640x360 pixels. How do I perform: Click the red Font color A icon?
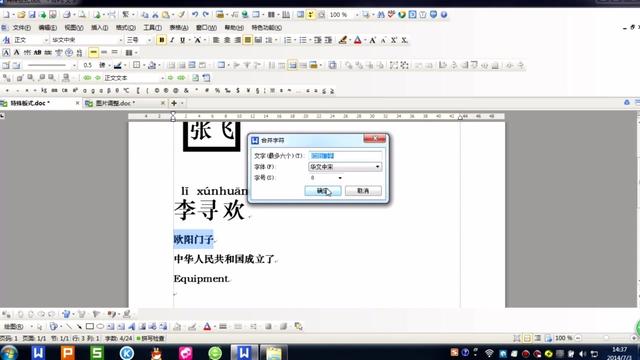pos(358,40)
